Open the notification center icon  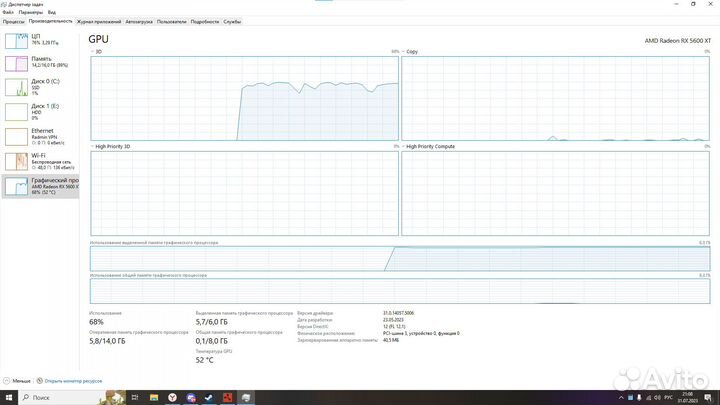pyautogui.click(x=708, y=398)
